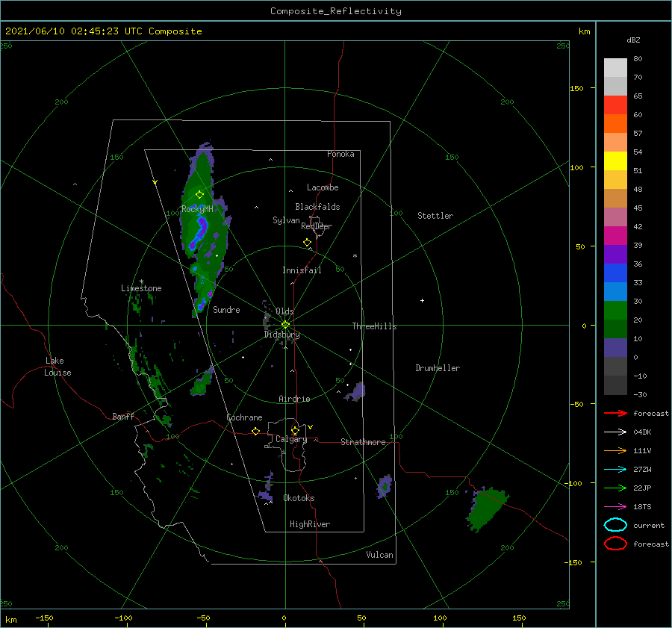The width and height of the screenshot is (672, 628).
Task: Click the yellow diamond marker below Cochrane
Action: (x=255, y=432)
